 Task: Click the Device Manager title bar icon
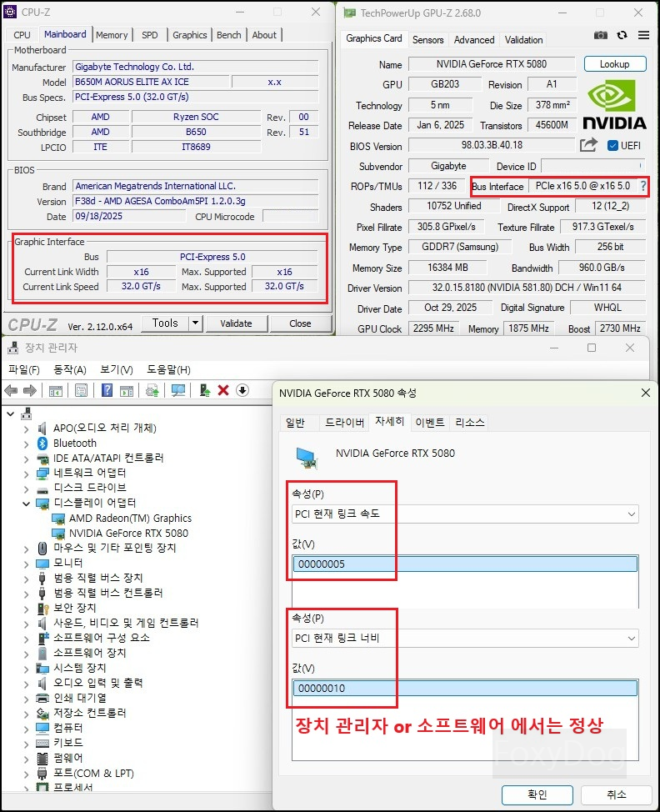13,348
